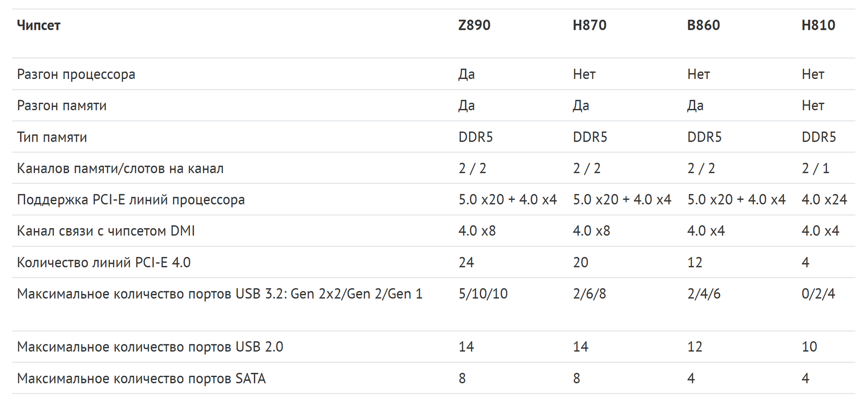The height and width of the screenshot is (405, 868).
Task: Click 'Количество линий PCI-E 4.0' row label
Action: pyautogui.click(x=104, y=263)
